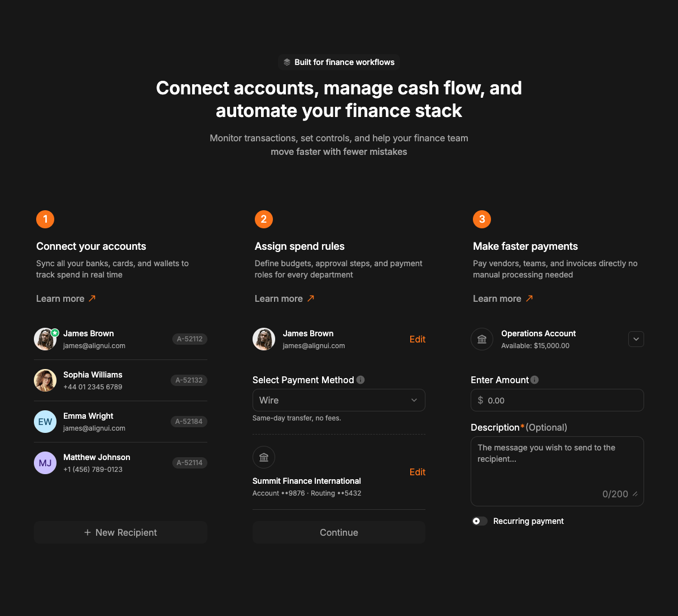
Task: Click the orange step 3 badge
Action: 482,219
